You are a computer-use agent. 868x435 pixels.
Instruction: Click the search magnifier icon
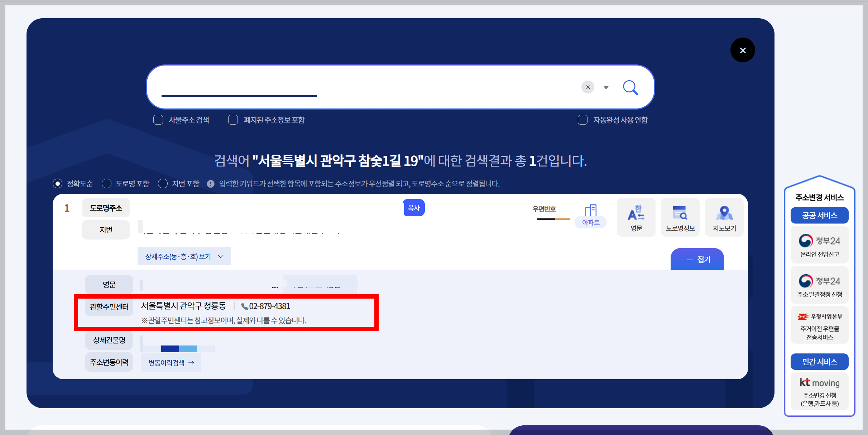630,87
